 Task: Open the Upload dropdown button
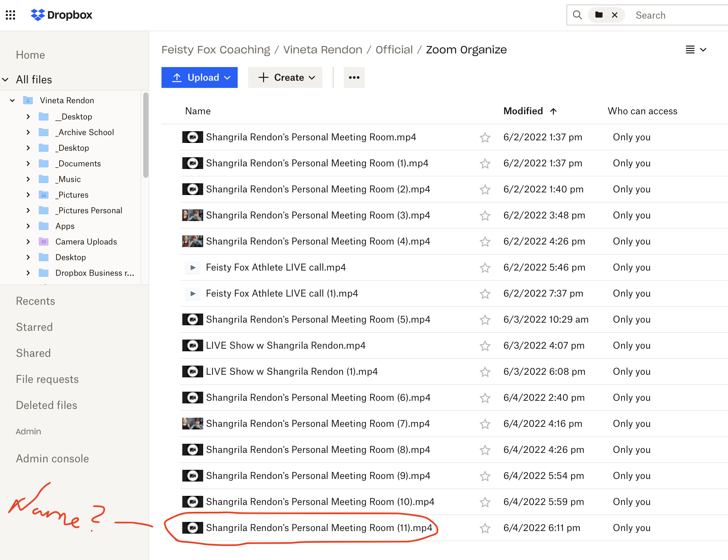pos(199,77)
